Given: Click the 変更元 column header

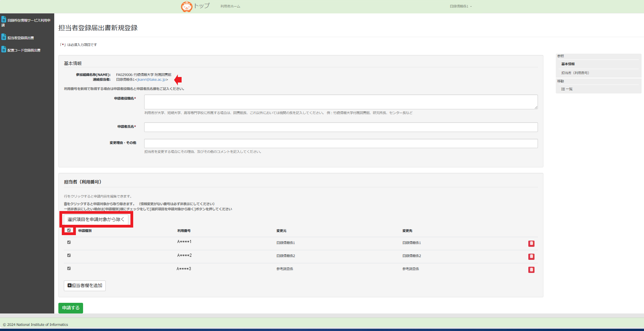Looking at the screenshot, I should (x=281, y=231).
